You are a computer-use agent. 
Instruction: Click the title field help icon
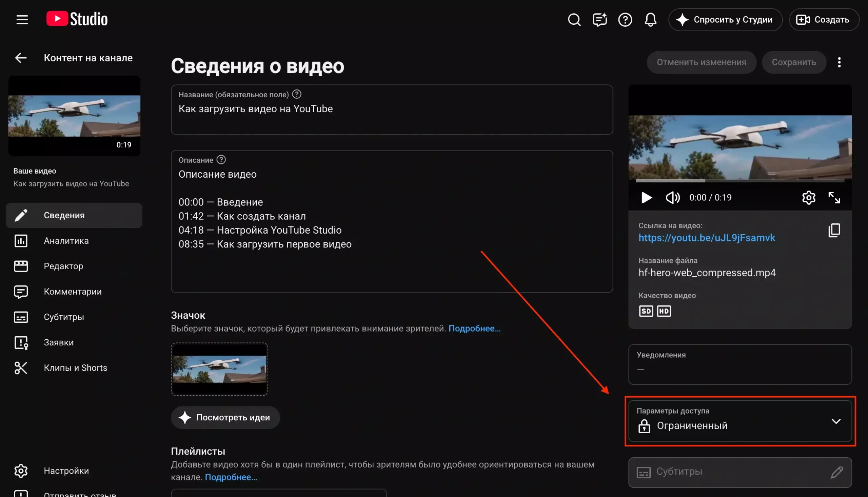pyautogui.click(x=297, y=94)
